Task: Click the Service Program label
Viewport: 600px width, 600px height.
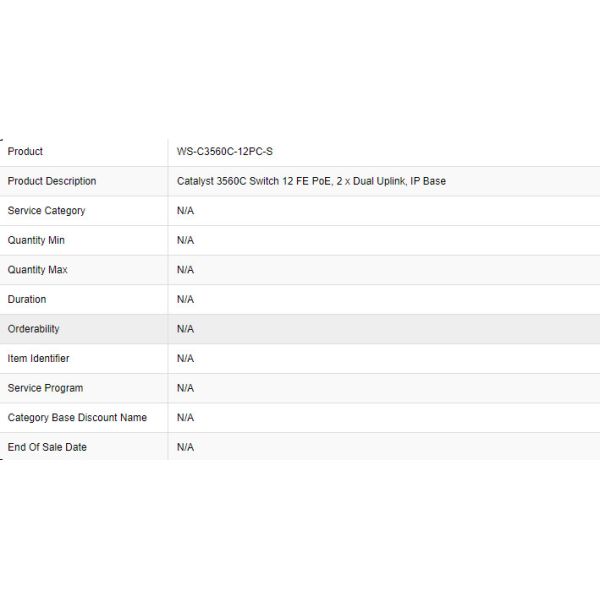Action: tap(45, 388)
